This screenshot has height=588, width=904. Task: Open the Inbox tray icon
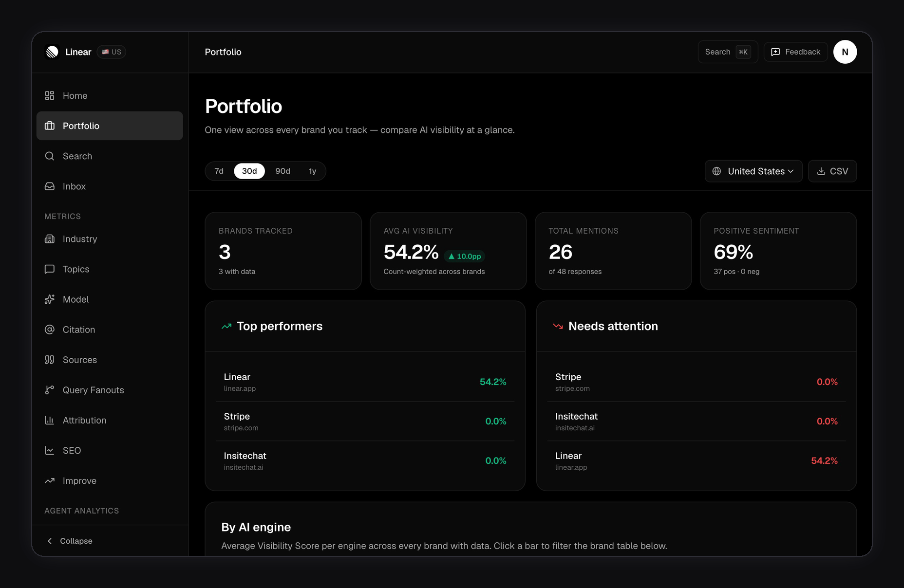pos(50,186)
